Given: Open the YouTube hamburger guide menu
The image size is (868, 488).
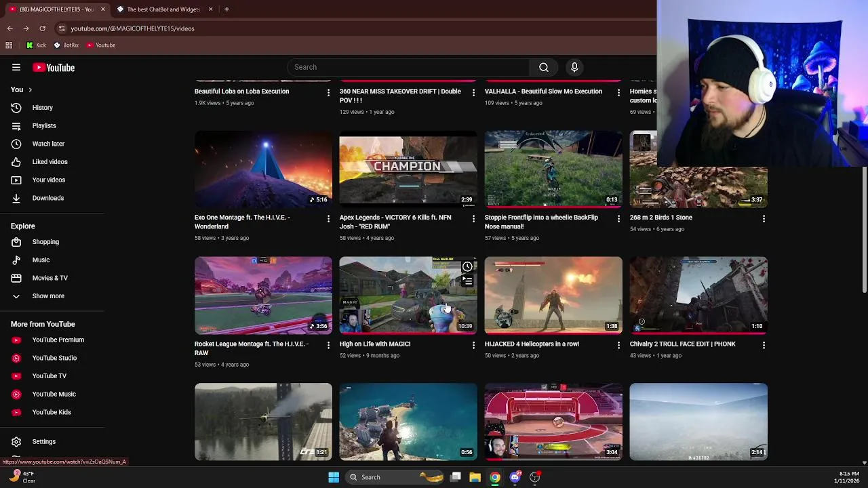Looking at the screenshot, I should (16, 67).
